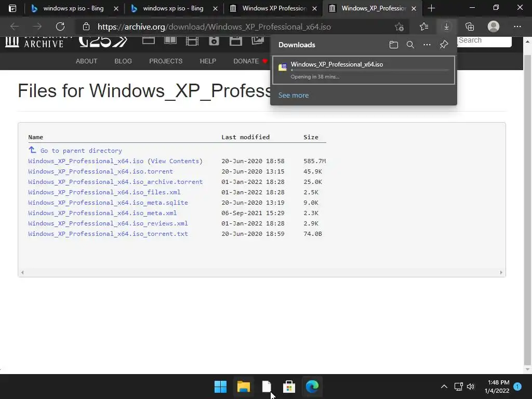
Task: Close the active Windows_XP_Profession tab
Action: [x=414, y=8]
